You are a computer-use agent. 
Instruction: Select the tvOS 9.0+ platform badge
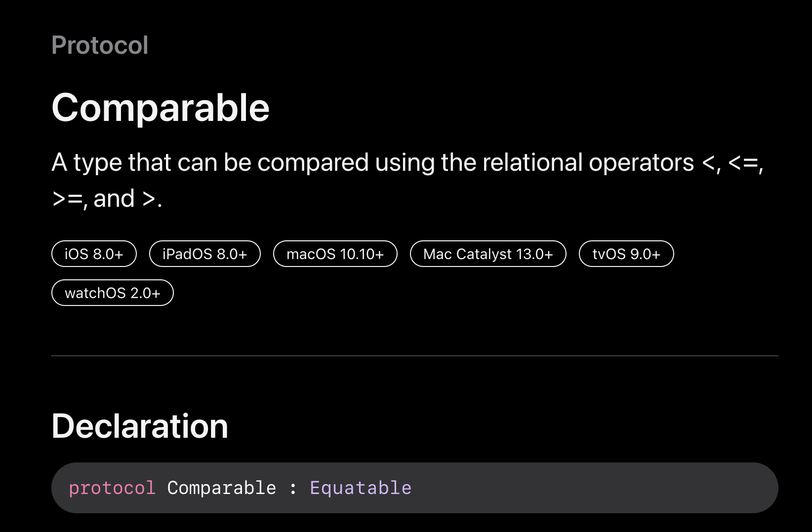click(x=626, y=254)
